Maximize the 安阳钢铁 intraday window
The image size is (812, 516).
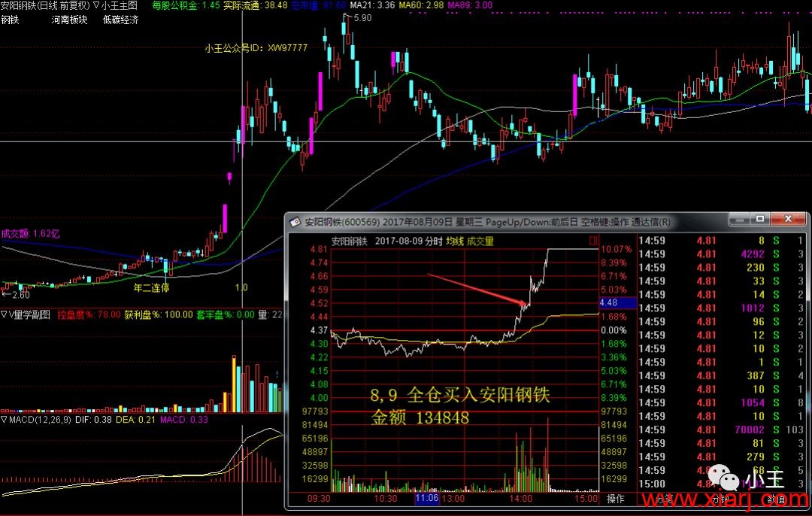pos(759,219)
